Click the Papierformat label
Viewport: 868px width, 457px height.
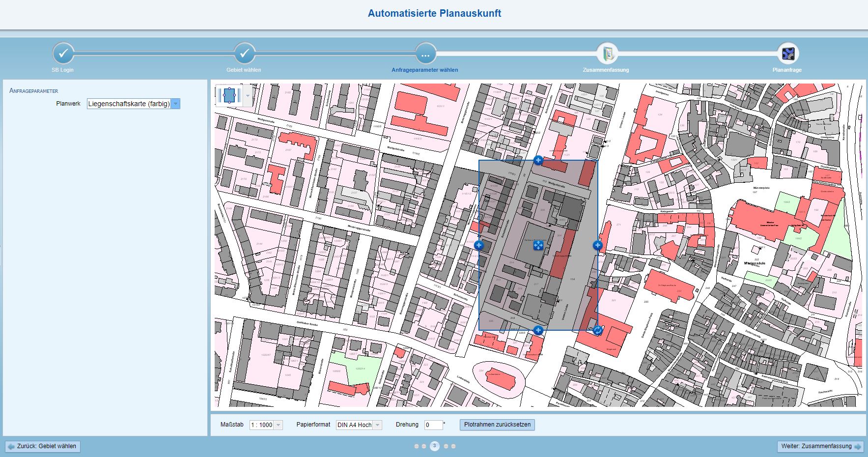313,425
